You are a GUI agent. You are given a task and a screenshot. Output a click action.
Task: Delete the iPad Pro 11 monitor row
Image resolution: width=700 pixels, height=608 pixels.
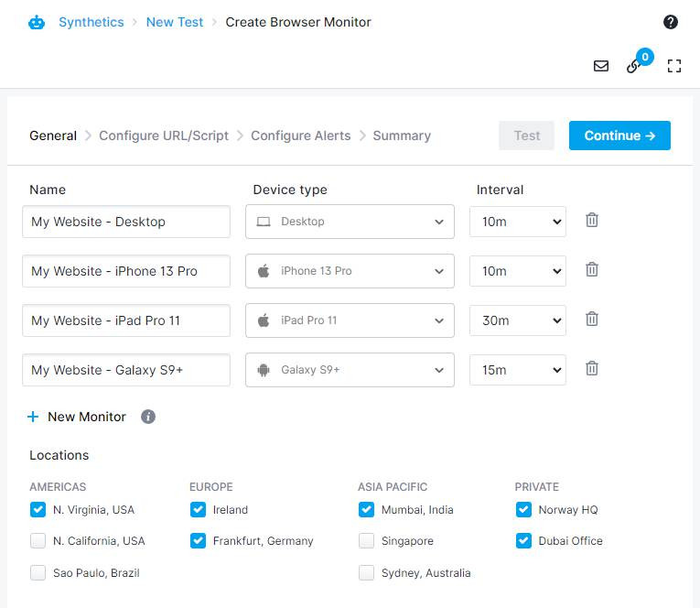(x=592, y=319)
